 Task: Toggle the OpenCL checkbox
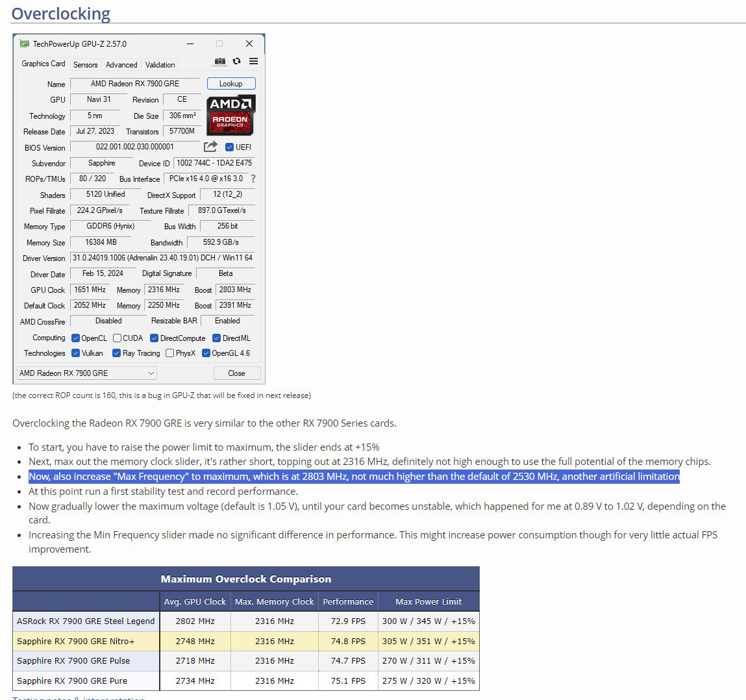coord(75,338)
